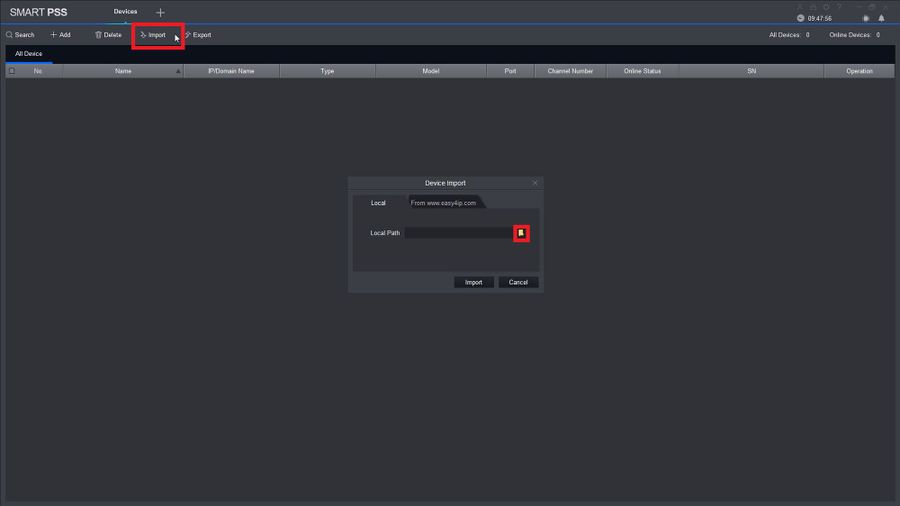Select the All Device tab
900x506 pixels.
pyautogui.click(x=29, y=53)
